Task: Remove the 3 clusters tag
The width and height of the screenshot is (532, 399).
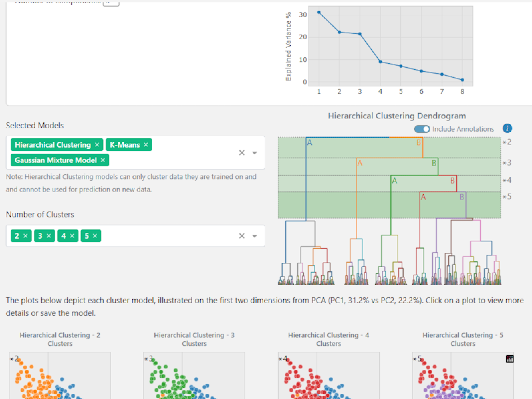Action: [x=49, y=236]
